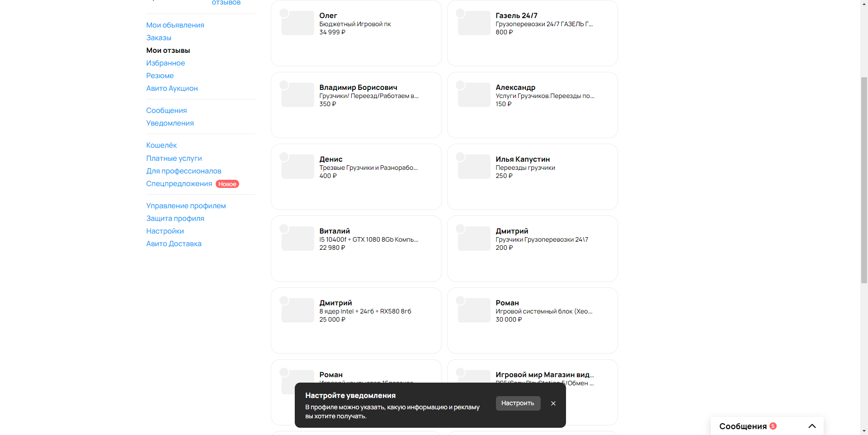This screenshot has width=868, height=435.
Task: Open seller name Виталий
Action: [x=335, y=231]
